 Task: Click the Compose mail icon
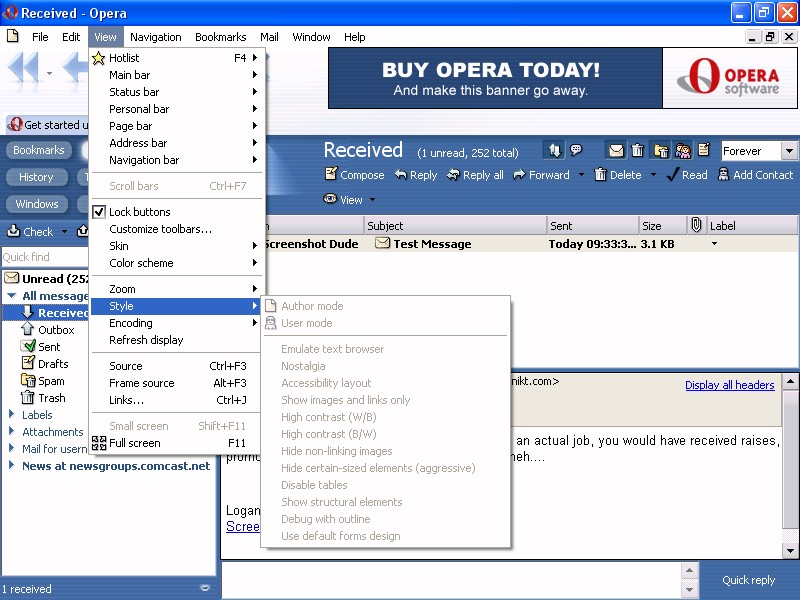pyautogui.click(x=331, y=175)
